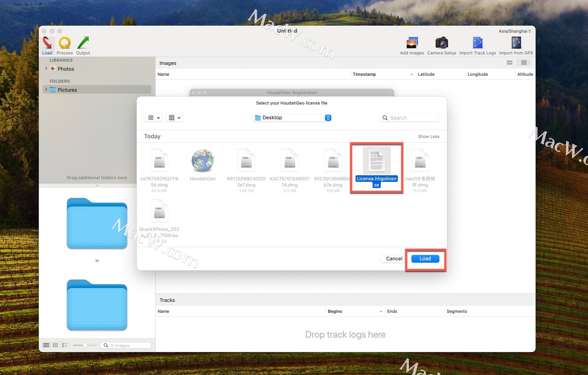
Task: Select the Output toolbar icon
Action: tap(83, 45)
